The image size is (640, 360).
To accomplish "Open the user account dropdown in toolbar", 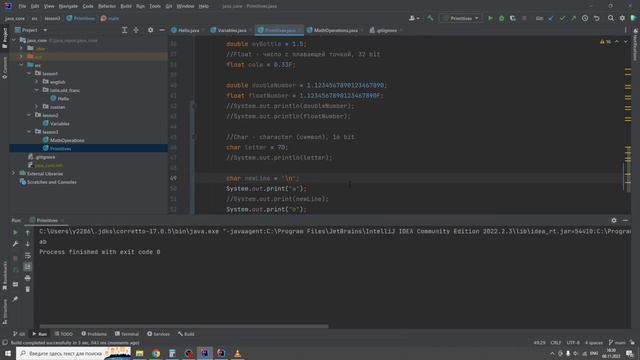I will [414, 18].
